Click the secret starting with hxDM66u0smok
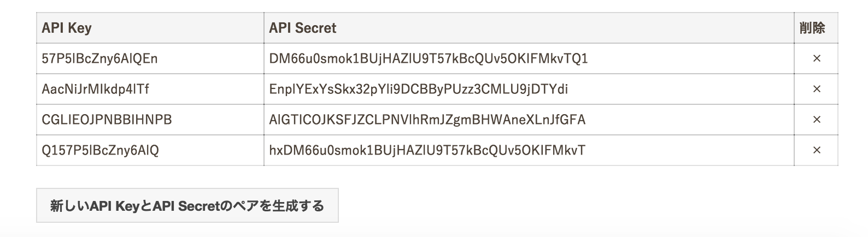The height and width of the screenshot is (237, 868). (427, 150)
